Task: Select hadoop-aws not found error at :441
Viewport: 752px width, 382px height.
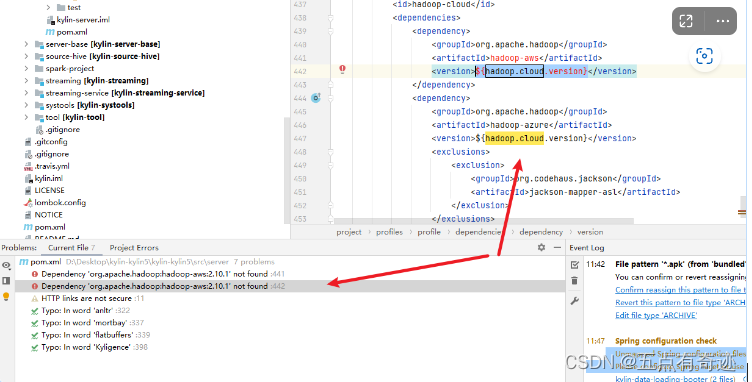Action: pyautogui.click(x=163, y=274)
